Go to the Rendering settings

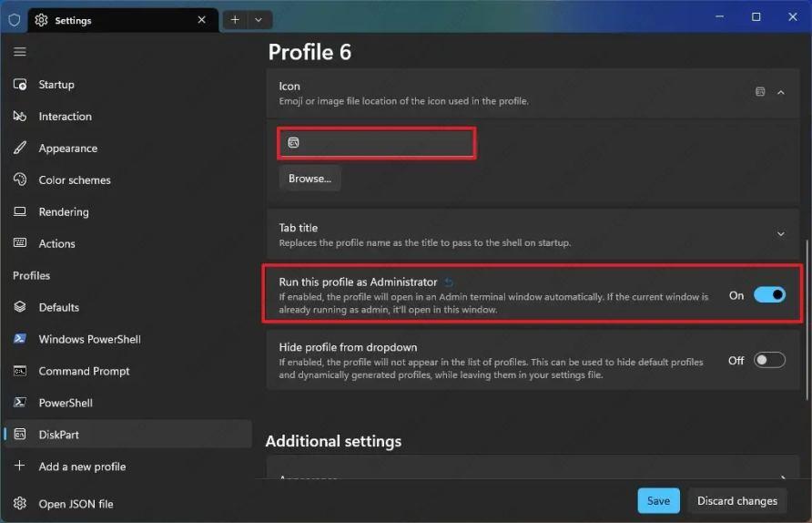[x=63, y=212]
